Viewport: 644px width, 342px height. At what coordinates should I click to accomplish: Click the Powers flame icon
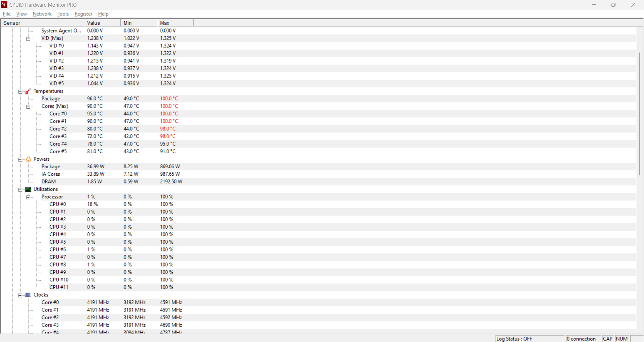click(28, 159)
